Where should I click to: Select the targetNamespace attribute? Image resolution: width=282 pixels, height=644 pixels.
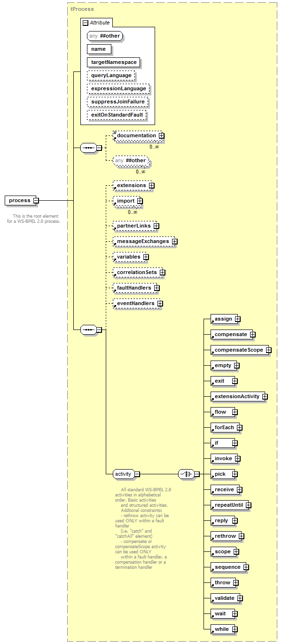pyautogui.click(x=113, y=62)
